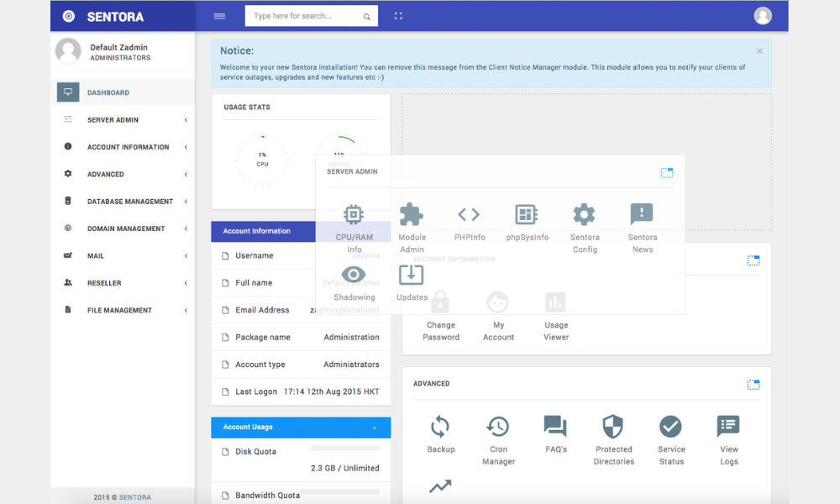The width and height of the screenshot is (840, 504).
Task: Click the Sentora logo icon
Action: click(x=69, y=16)
